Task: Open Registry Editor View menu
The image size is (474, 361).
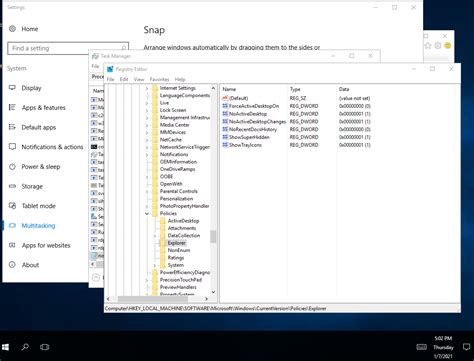Action: 139,79
